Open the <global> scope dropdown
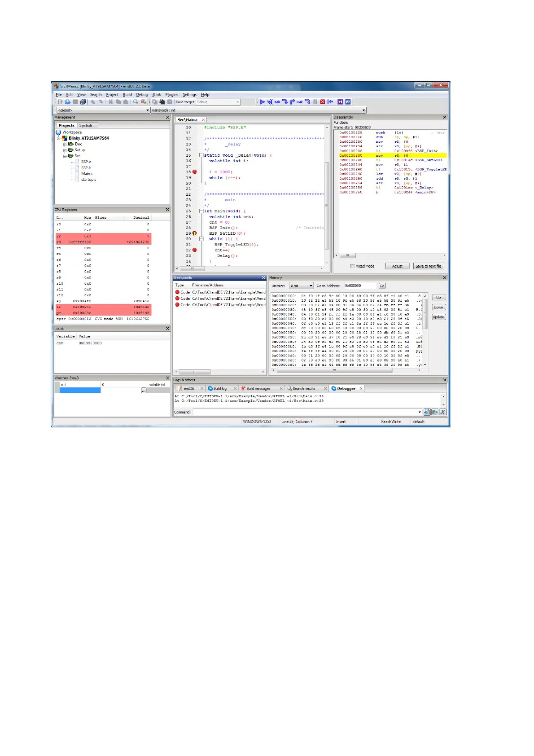The height and width of the screenshot is (756, 534). click(x=103, y=110)
